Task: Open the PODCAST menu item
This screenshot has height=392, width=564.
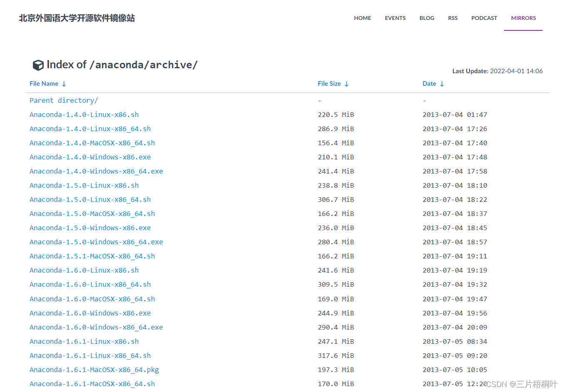Action: coord(484,18)
